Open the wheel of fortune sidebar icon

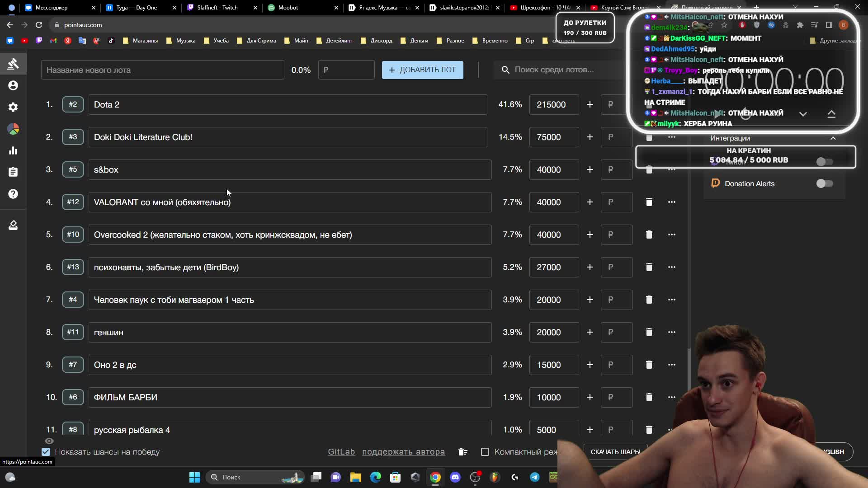(x=13, y=129)
